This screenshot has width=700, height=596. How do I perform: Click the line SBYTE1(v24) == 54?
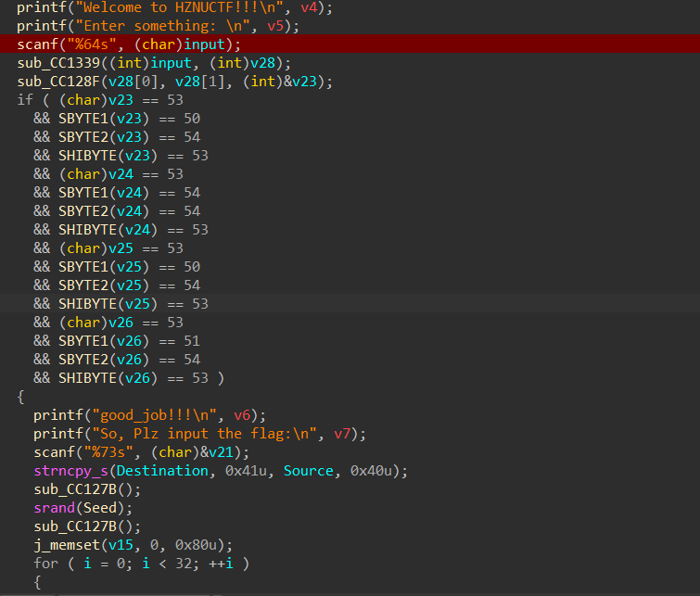(x=129, y=193)
